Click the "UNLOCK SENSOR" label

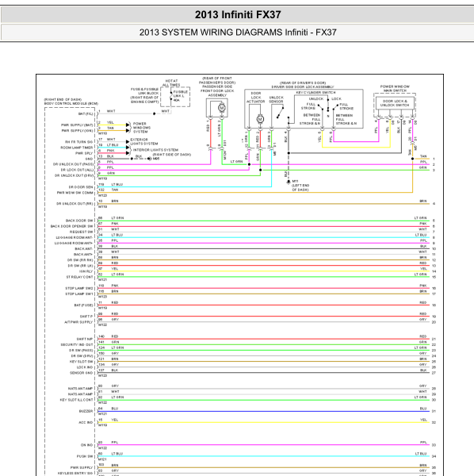click(276, 100)
